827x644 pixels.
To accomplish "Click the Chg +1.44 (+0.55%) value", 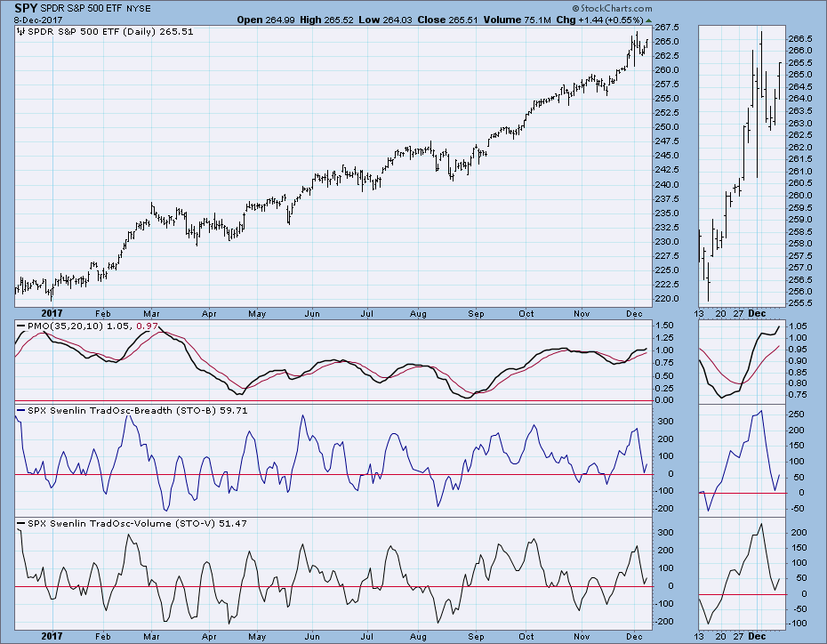I will tap(599, 20).
